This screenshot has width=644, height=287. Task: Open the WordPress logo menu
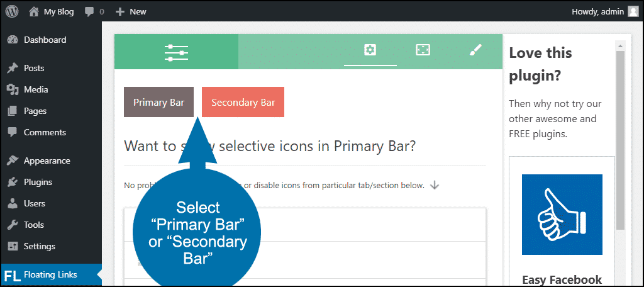[x=12, y=11]
